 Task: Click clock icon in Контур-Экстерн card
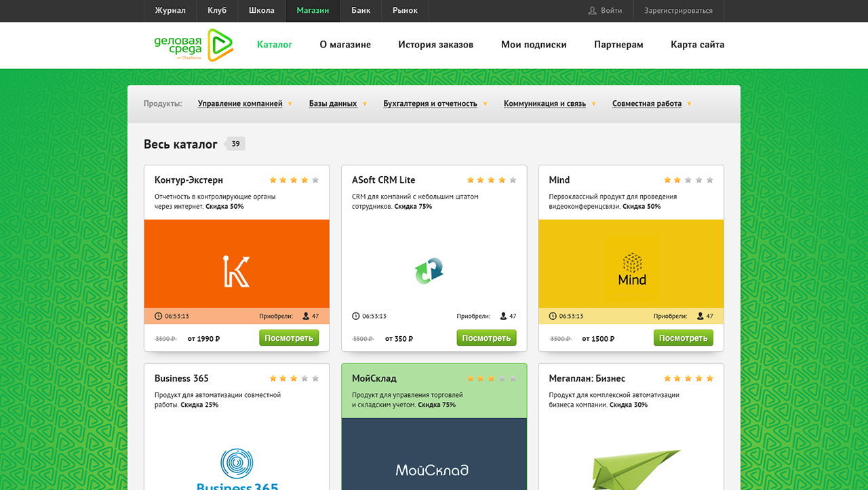pos(159,316)
